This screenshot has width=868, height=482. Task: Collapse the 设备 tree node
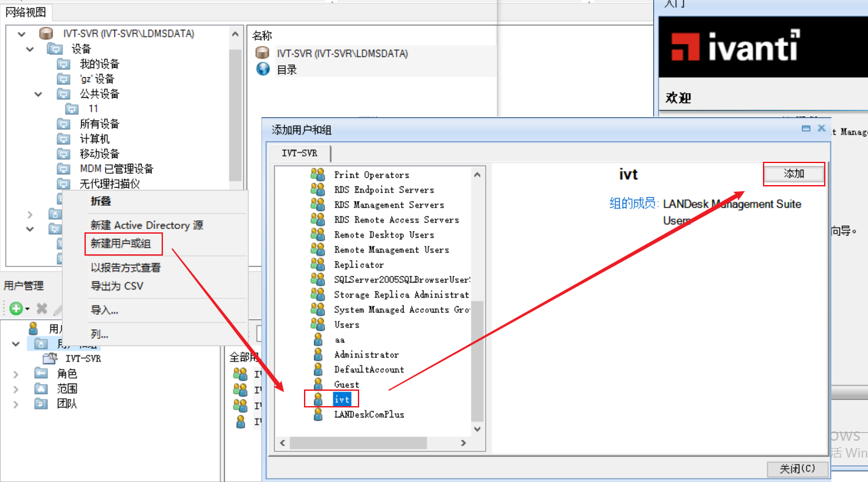tap(30, 49)
